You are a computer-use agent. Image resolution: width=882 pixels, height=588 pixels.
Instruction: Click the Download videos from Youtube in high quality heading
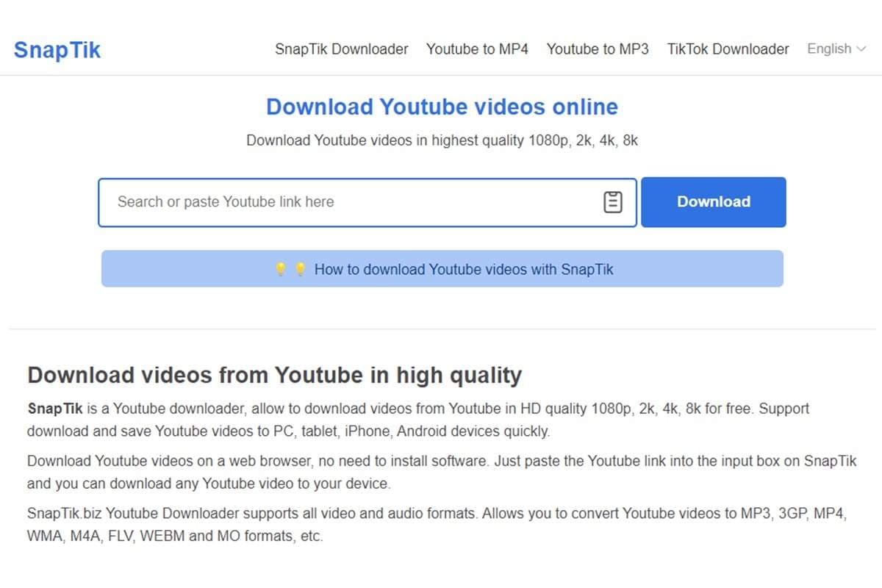tap(274, 375)
